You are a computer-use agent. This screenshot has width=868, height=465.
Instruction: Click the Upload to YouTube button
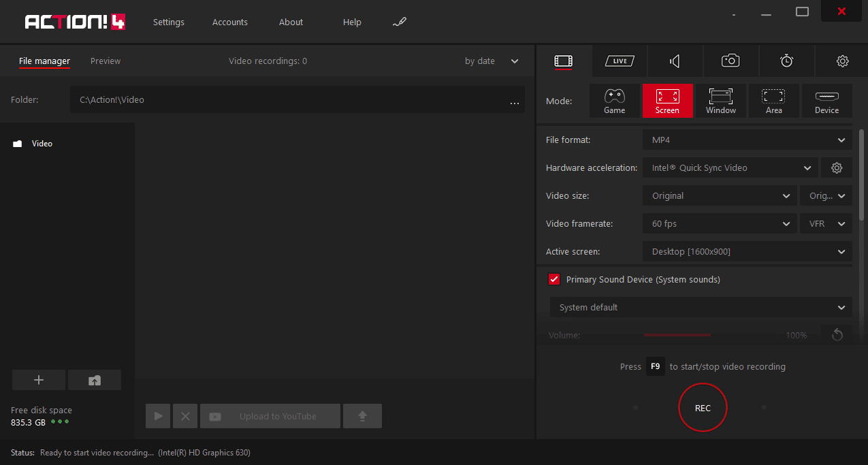270,416
